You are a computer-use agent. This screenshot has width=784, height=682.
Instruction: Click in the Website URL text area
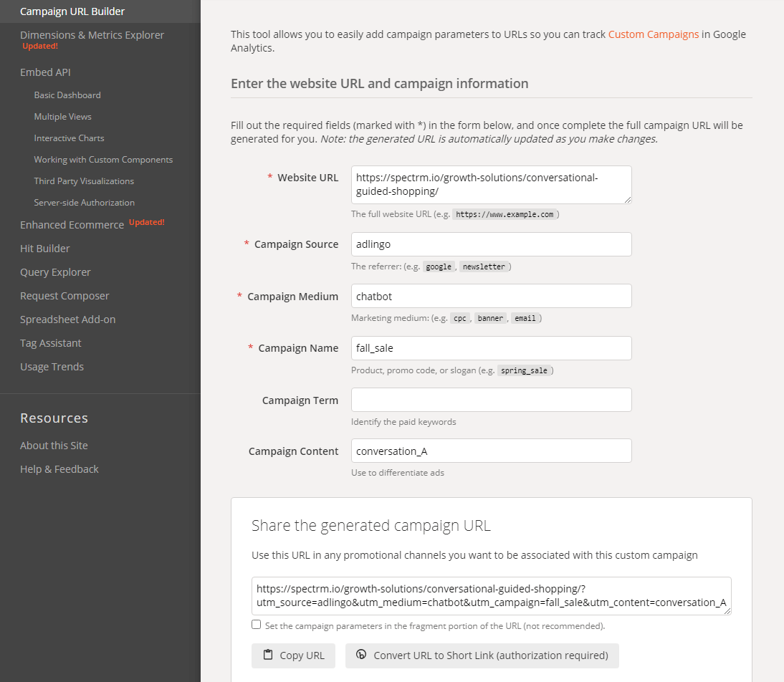491,185
